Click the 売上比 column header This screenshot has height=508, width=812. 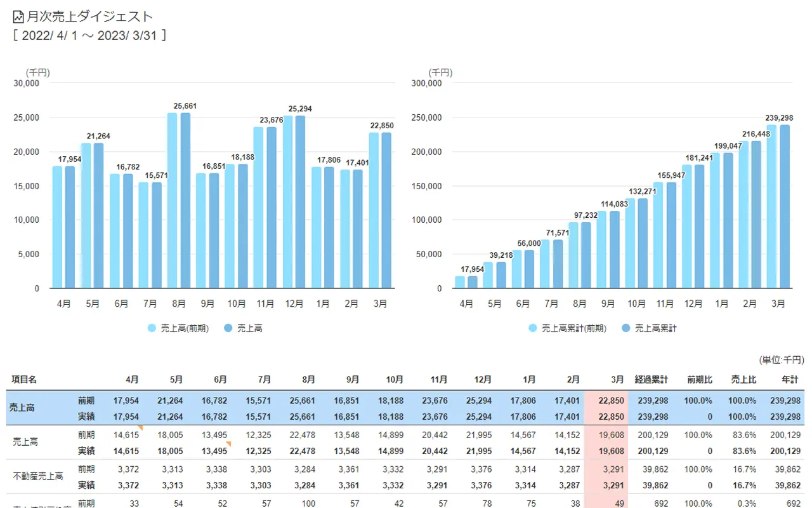click(x=743, y=379)
